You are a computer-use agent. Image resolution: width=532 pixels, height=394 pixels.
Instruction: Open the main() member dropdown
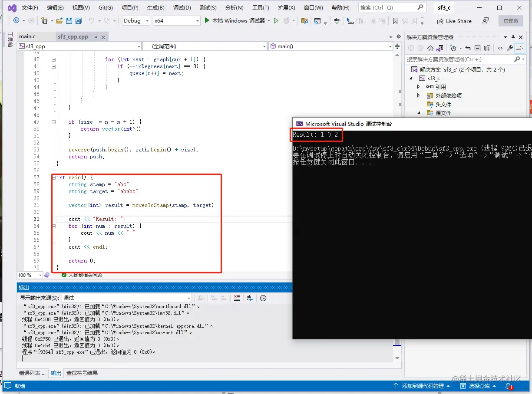[x=330, y=46]
